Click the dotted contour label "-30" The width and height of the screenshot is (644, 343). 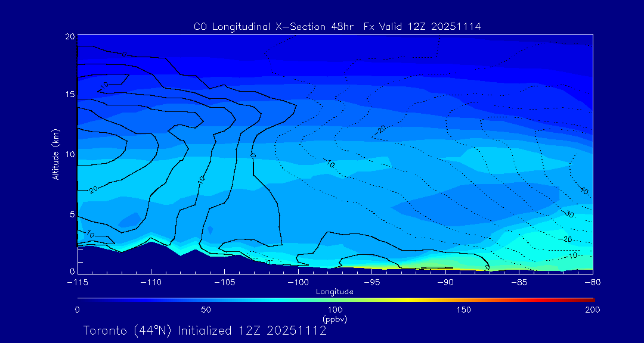[568, 214]
